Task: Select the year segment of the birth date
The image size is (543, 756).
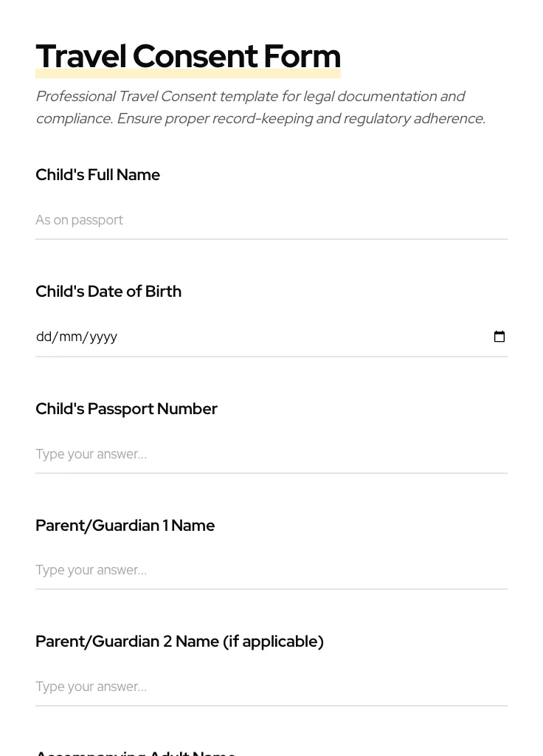Action: [103, 337]
